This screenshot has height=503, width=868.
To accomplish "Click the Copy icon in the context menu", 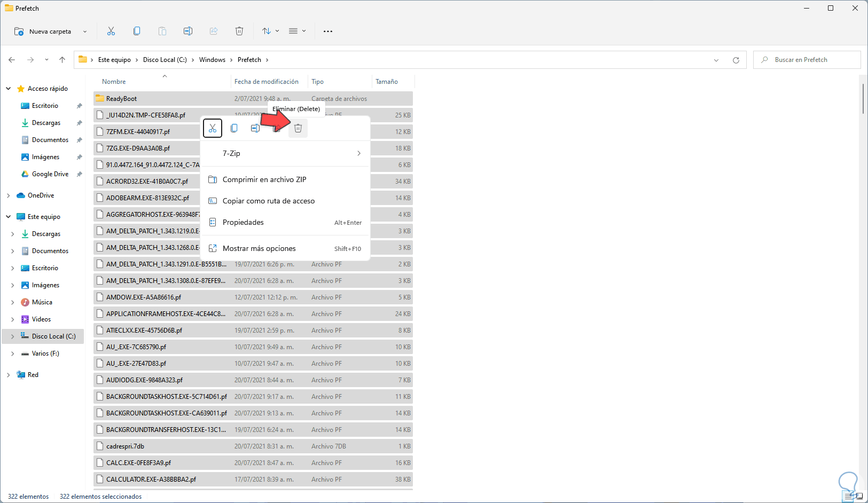I will coord(234,128).
